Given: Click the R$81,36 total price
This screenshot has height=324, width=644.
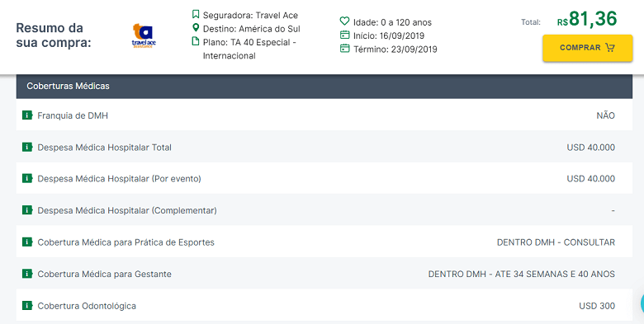Looking at the screenshot, I should (587, 19).
